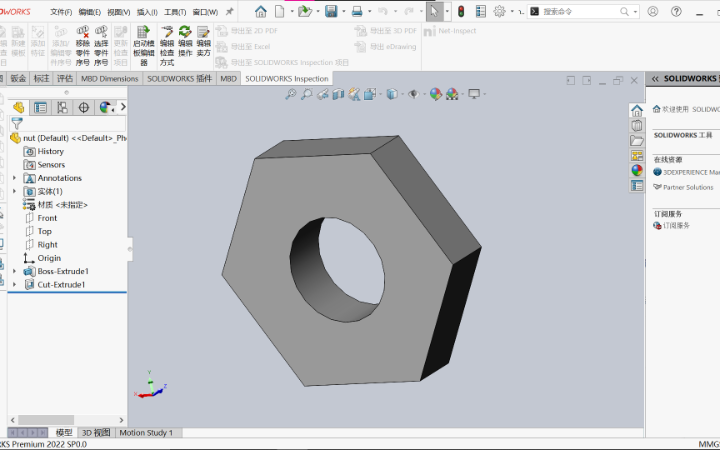Open the 视图(V) view menu
This screenshot has width=720, height=450.
(118, 12)
